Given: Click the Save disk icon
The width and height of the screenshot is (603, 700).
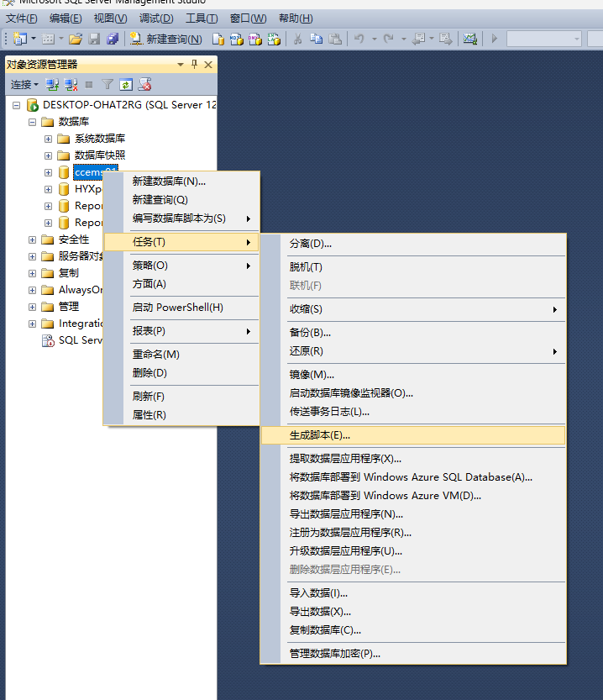Looking at the screenshot, I should [94, 39].
